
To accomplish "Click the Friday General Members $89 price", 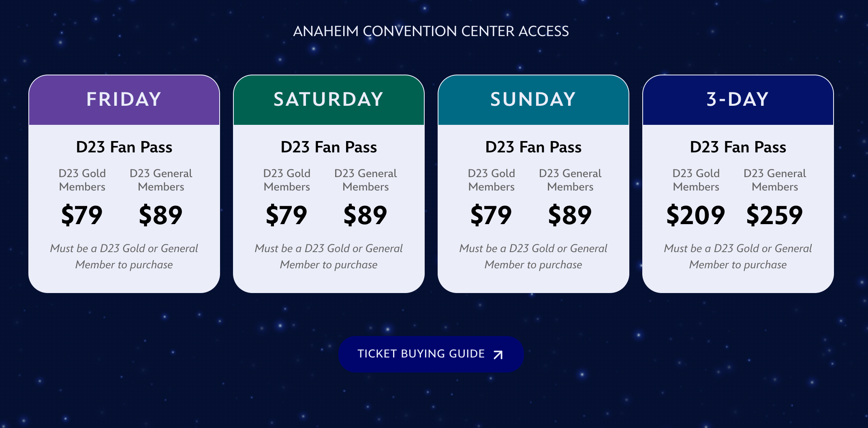I will [x=161, y=215].
